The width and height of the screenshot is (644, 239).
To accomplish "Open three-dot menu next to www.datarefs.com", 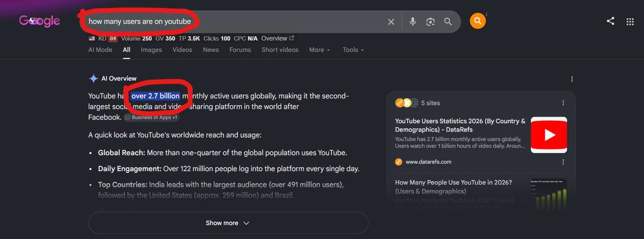I will [x=563, y=162].
